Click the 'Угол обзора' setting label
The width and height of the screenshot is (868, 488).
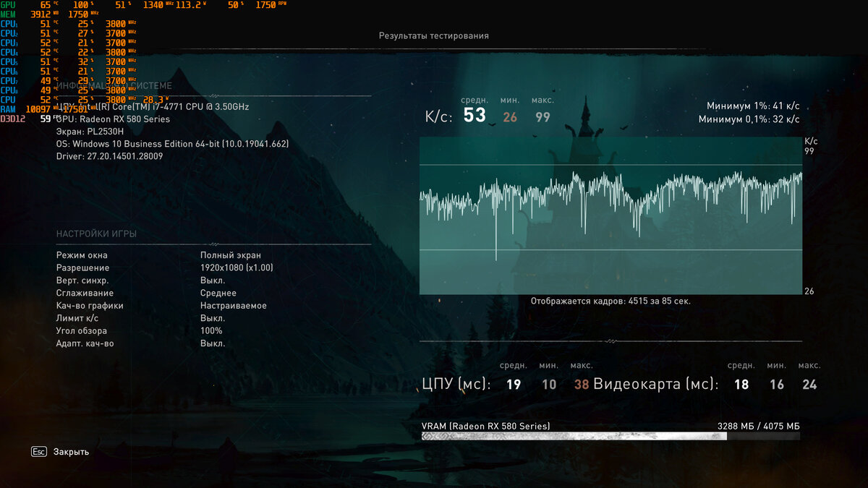[82, 330]
